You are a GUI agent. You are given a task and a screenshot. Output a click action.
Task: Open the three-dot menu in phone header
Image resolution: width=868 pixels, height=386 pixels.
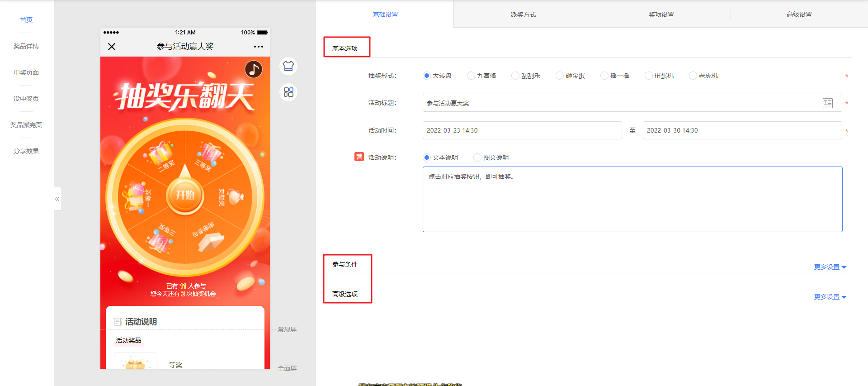pos(259,47)
